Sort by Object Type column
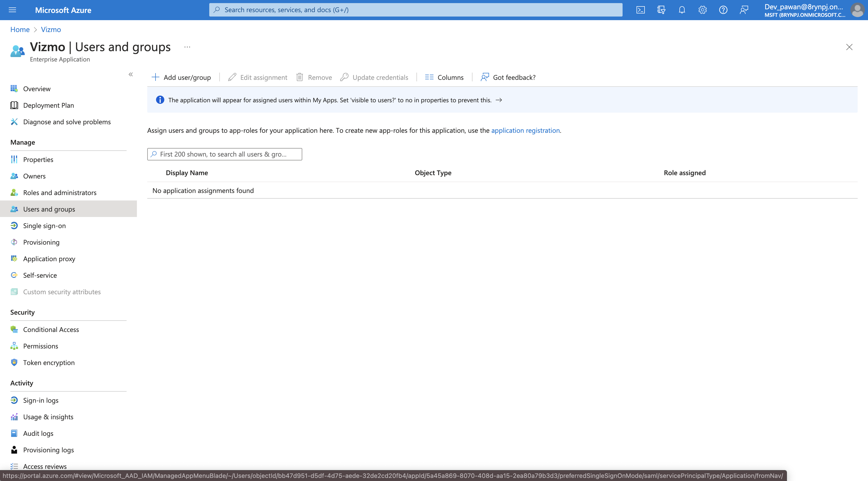This screenshot has height=481, width=868. 433,173
